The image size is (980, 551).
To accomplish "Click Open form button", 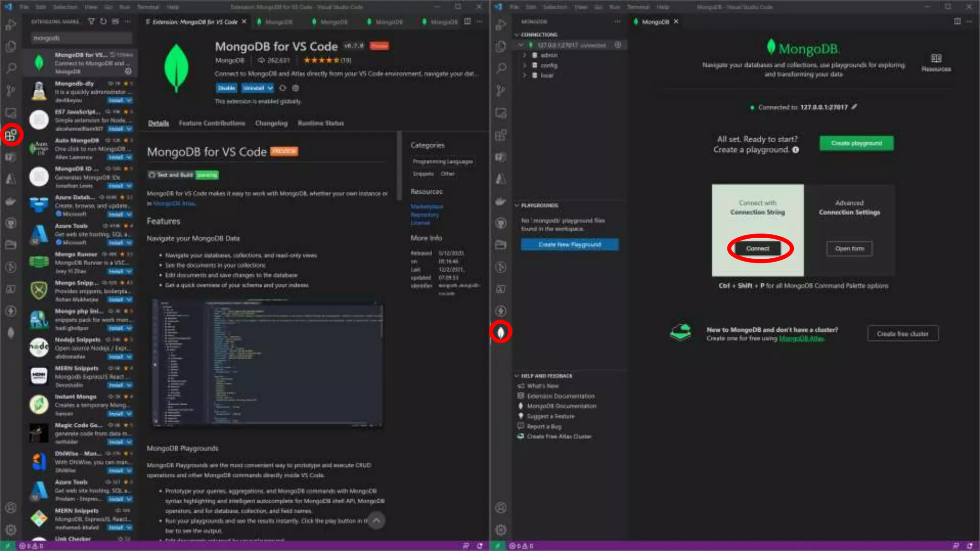I will [x=849, y=248].
